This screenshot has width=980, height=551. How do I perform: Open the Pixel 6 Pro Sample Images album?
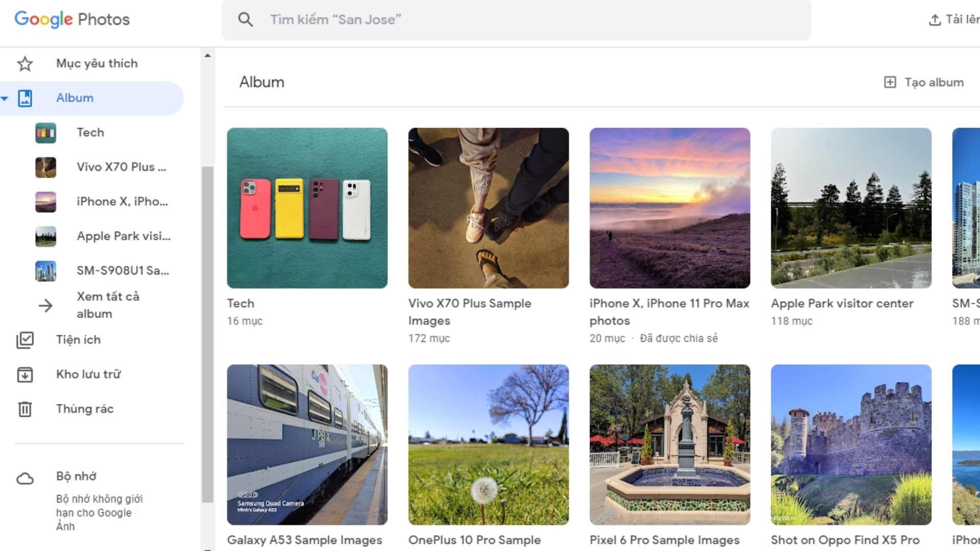point(670,444)
